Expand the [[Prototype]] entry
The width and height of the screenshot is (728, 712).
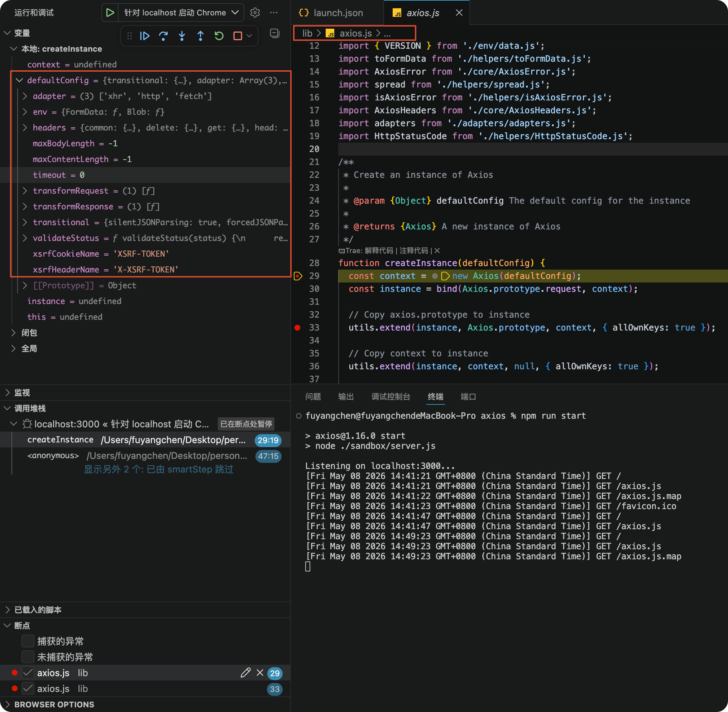point(25,285)
